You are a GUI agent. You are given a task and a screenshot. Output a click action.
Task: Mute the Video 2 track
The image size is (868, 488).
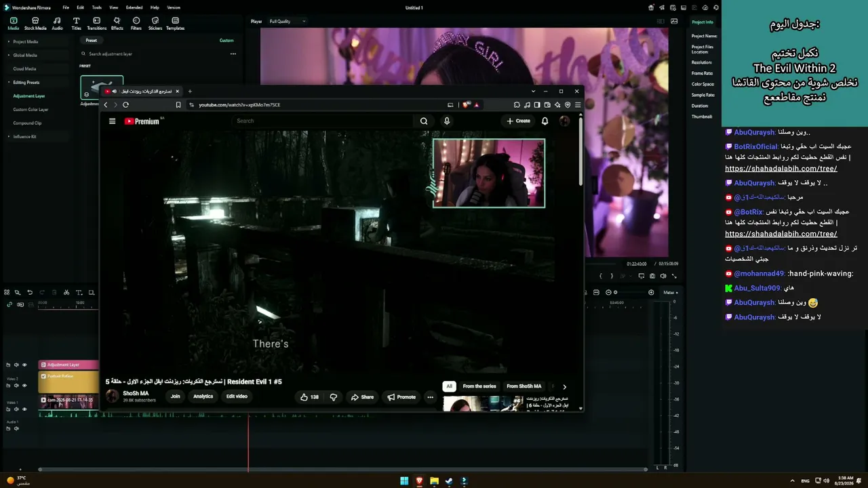click(x=17, y=386)
